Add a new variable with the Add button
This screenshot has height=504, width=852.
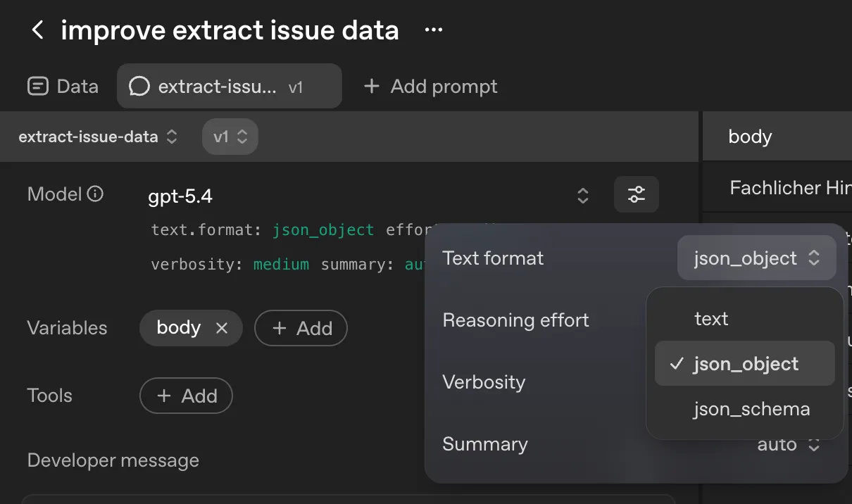click(x=301, y=328)
